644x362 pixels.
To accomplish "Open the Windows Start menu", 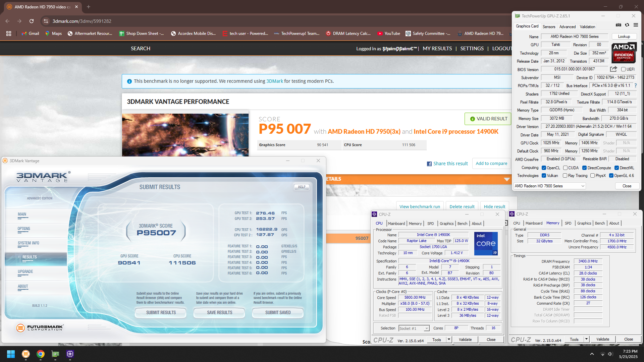I will click(x=11, y=354).
